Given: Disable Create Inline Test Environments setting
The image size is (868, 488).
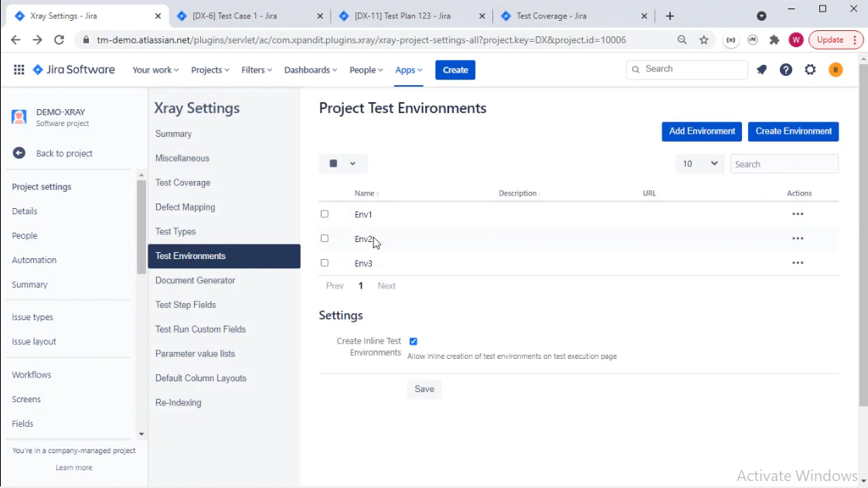Looking at the screenshot, I should (414, 340).
